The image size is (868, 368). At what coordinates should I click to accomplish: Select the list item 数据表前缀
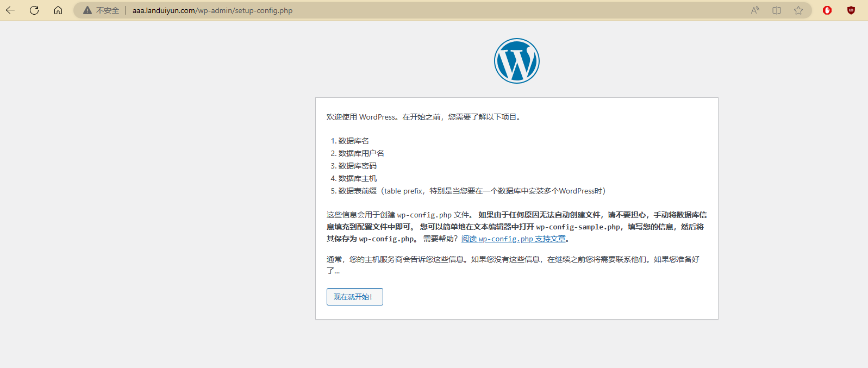[472, 191]
